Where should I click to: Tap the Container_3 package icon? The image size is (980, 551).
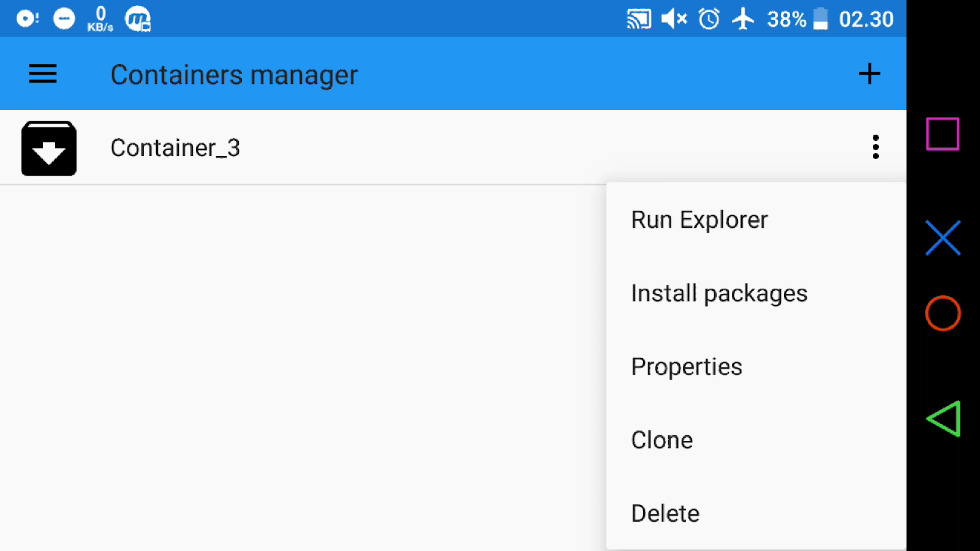pos(48,148)
